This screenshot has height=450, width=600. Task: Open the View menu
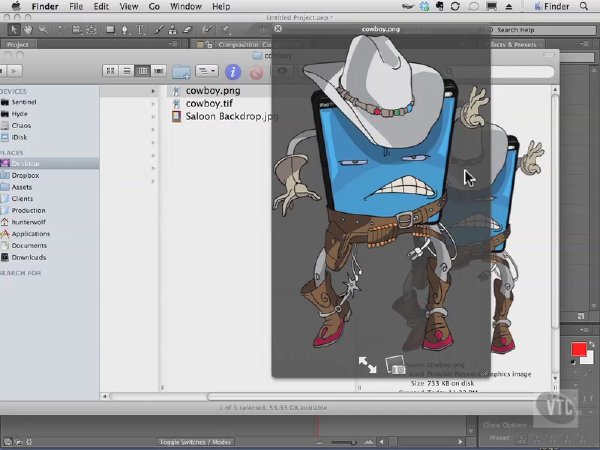pos(129,7)
